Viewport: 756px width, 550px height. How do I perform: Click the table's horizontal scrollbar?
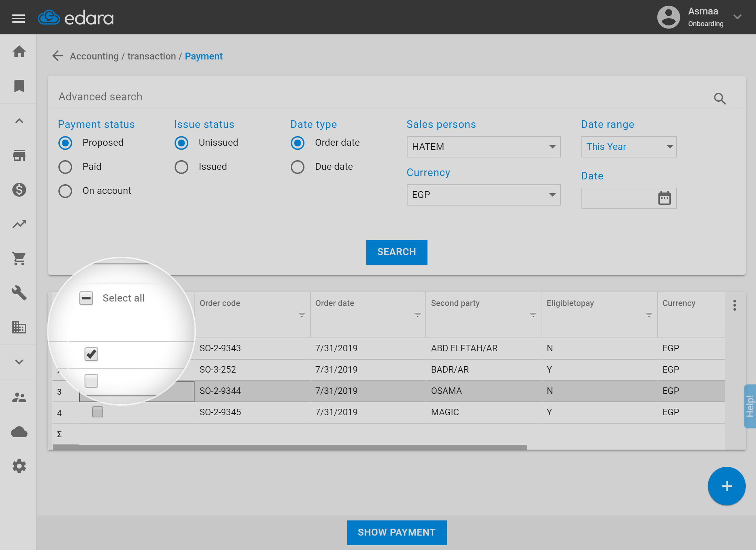[x=289, y=447]
